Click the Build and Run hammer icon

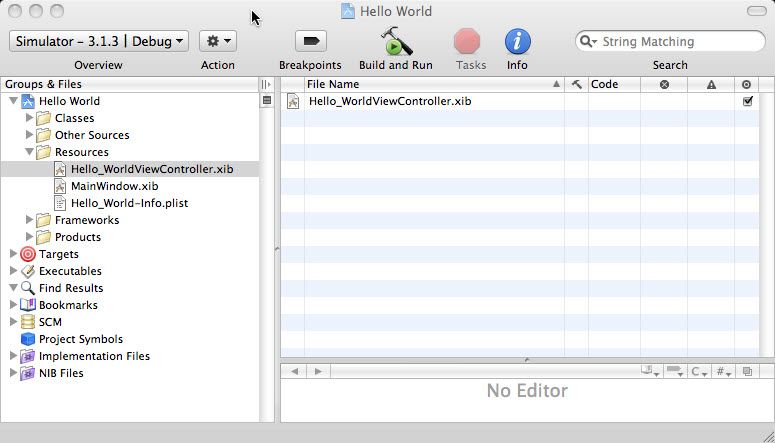pyautogui.click(x=396, y=41)
